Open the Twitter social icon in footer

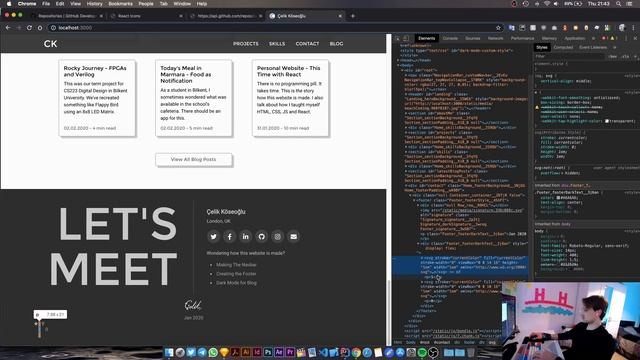pos(213,236)
